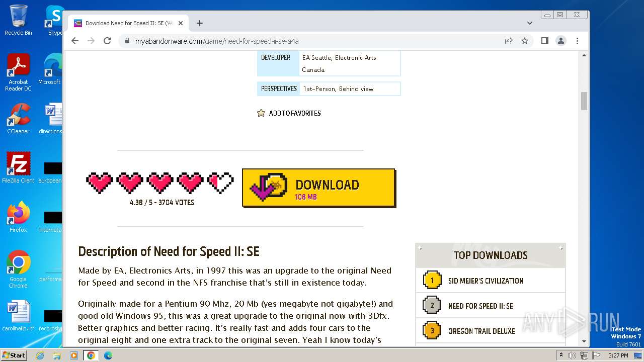Open Google Chrome desktop icon
Screen dimensions: 644x362
tap(18, 269)
